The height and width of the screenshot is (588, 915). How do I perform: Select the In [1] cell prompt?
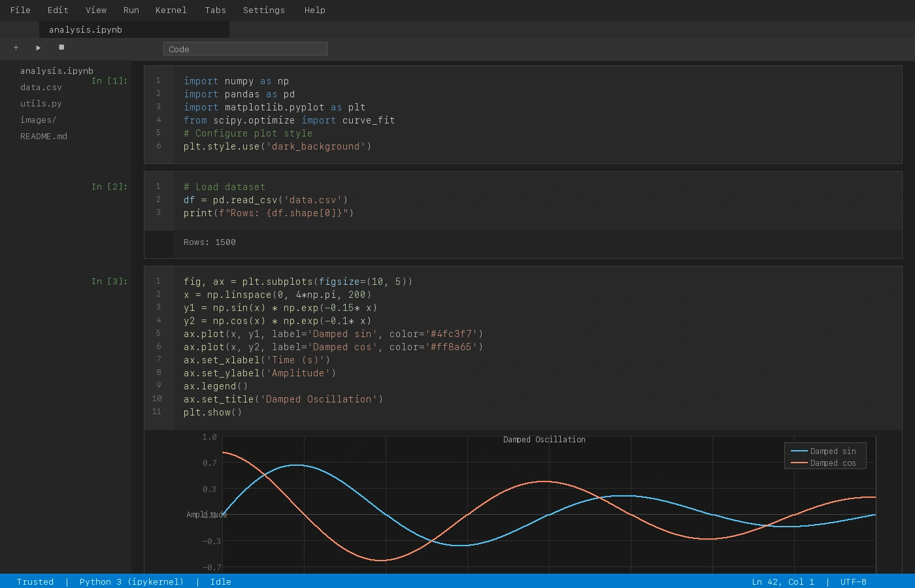tap(109, 80)
